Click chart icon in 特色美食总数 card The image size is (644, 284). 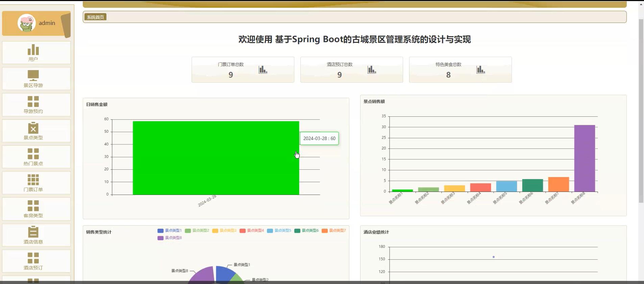point(480,69)
